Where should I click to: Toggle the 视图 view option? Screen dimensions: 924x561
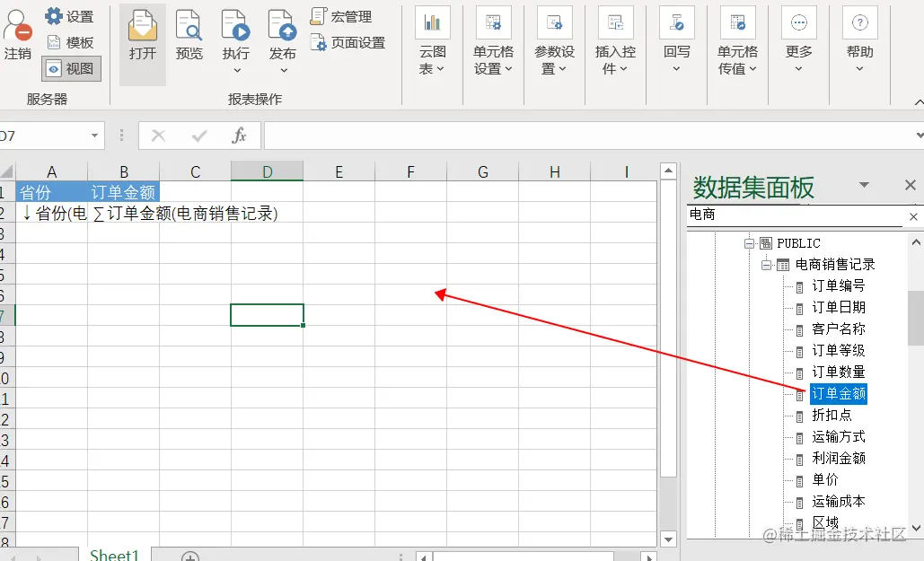(x=69, y=69)
